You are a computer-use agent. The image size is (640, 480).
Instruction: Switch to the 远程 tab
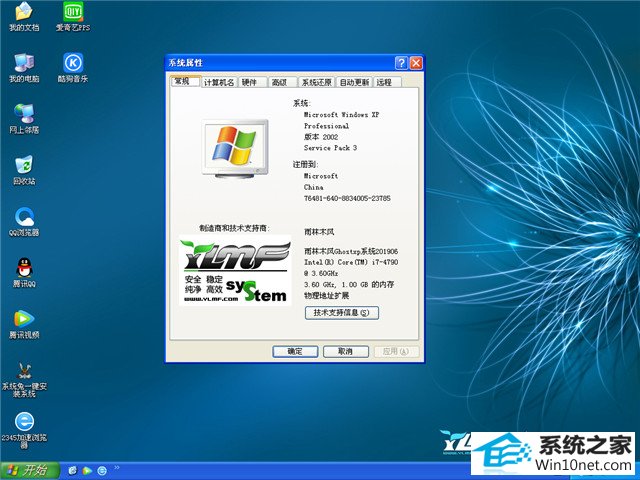[x=387, y=82]
